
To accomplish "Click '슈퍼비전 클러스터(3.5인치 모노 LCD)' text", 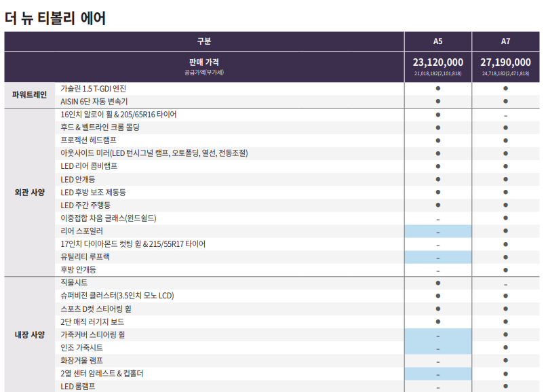I will [x=117, y=296].
